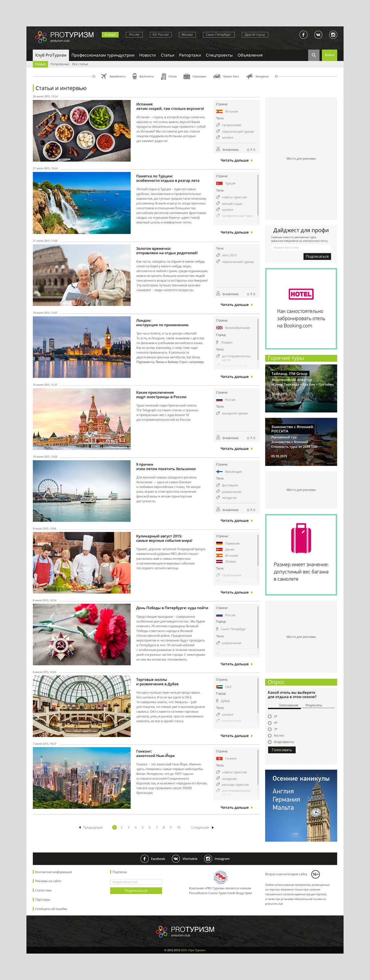This screenshot has width=370, height=980.
Task: Click the ProТуризм logo in the header
Action: [x=64, y=37]
